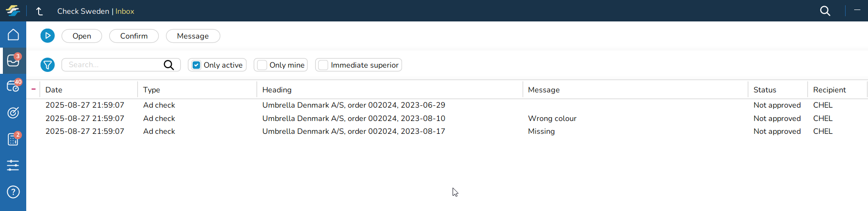
Task: Click the blue filter funnel icon
Action: click(48, 65)
